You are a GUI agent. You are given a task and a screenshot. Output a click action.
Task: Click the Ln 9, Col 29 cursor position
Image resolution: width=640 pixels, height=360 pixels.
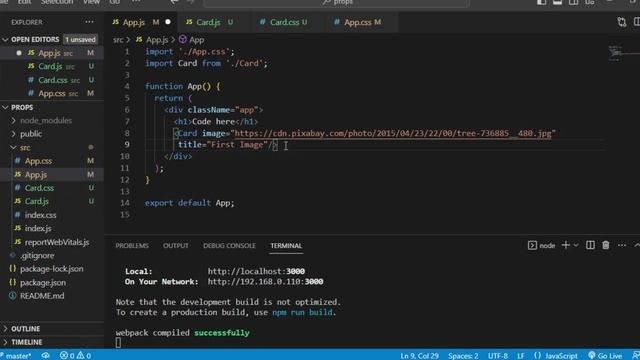(x=419, y=356)
